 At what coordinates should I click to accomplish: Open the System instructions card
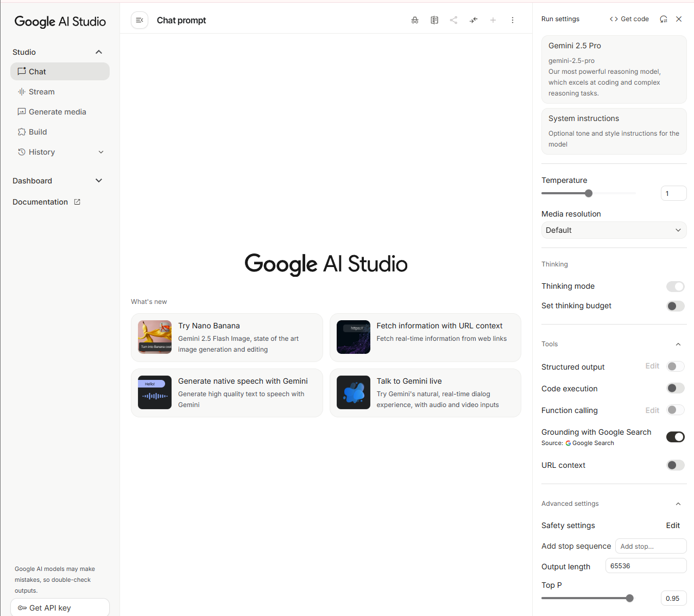tap(614, 131)
